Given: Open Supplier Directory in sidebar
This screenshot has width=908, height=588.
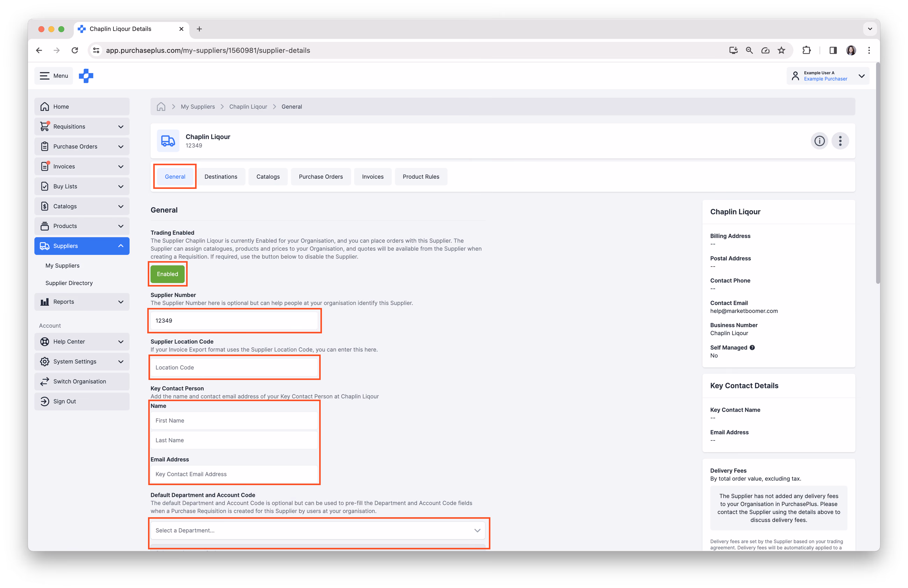Looking at the screenshot, I should point(69,283).
